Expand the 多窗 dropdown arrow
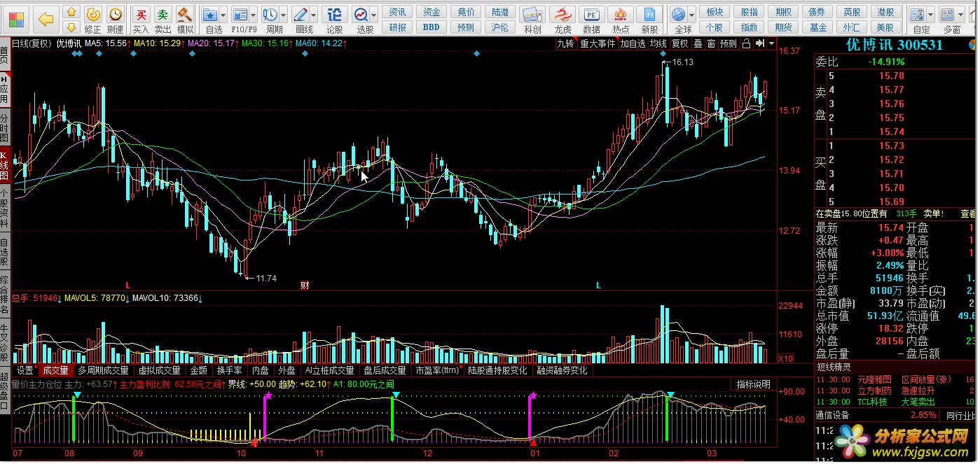Viewport: 980px width, 464px height. click(962, 15)
